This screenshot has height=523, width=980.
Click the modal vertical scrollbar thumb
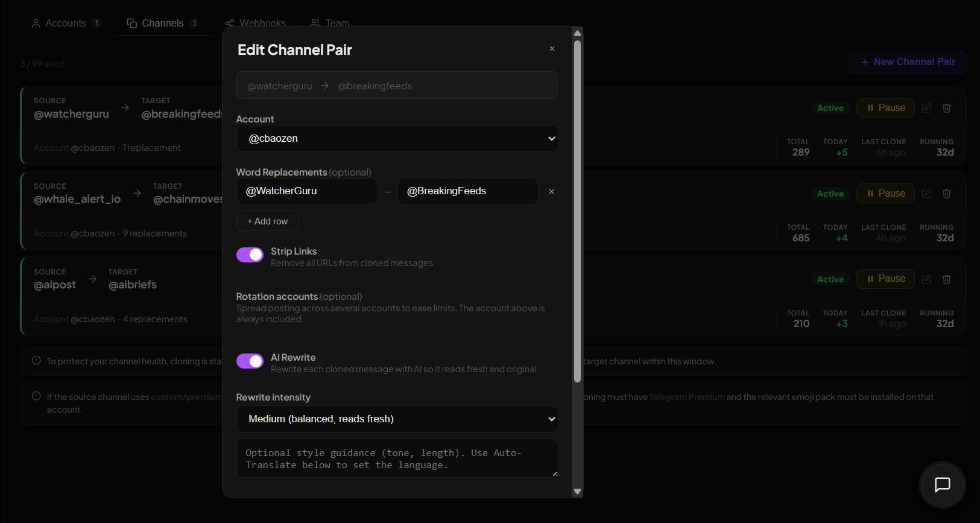577,211
